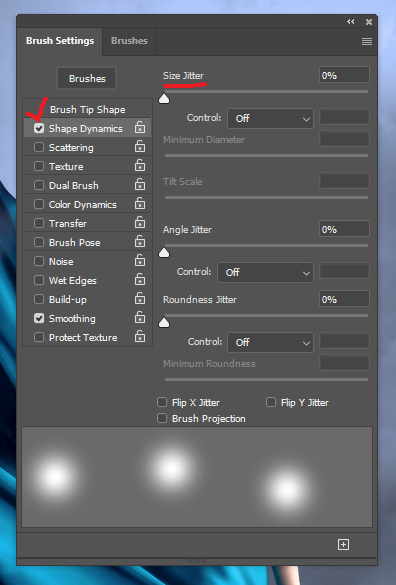Viewport: 396px width, 585px height.
Task: Enable the Noise checkbox
Action: point(39,262)
